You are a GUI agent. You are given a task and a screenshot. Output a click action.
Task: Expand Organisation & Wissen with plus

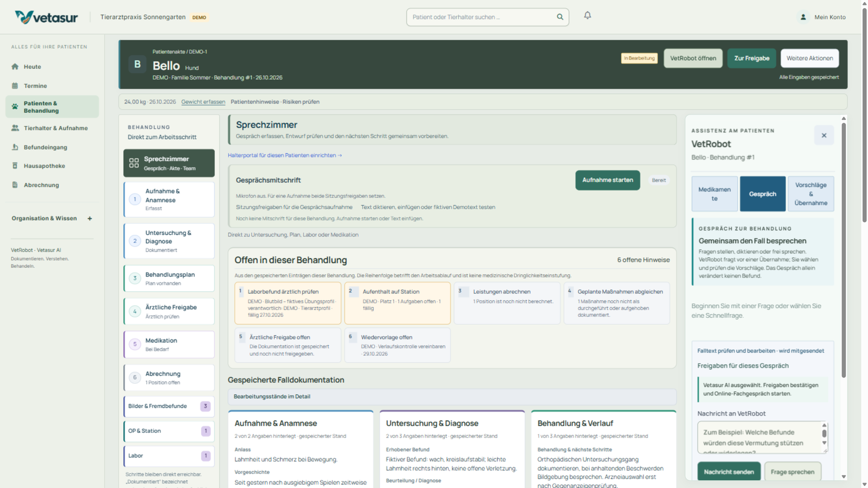[x=90, y=219]
